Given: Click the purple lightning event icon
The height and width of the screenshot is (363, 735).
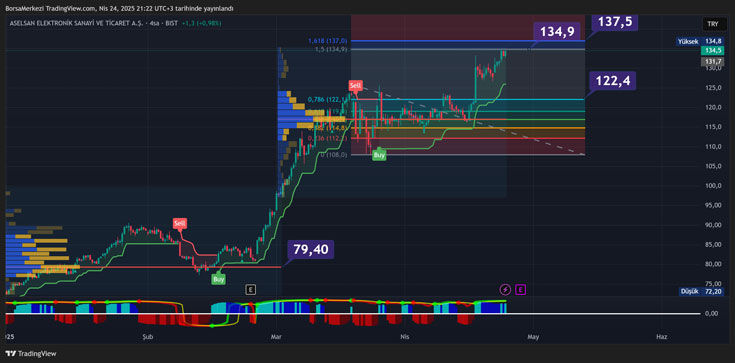Looking at the screenshot, I should tap(505, 290).
